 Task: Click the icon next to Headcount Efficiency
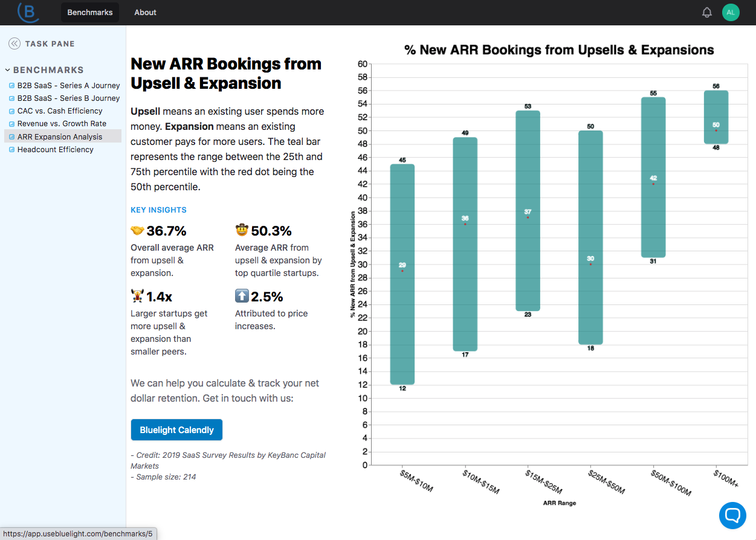click(x=11, y=150)
